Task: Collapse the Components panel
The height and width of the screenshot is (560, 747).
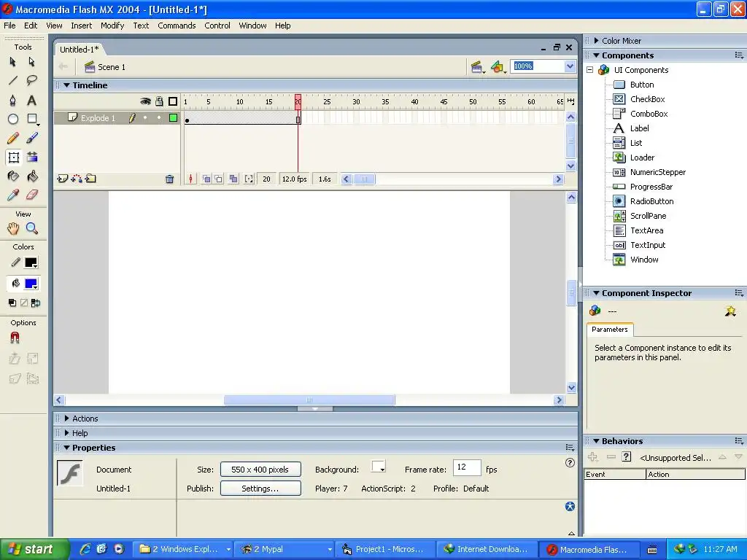Action: [596, 55]
